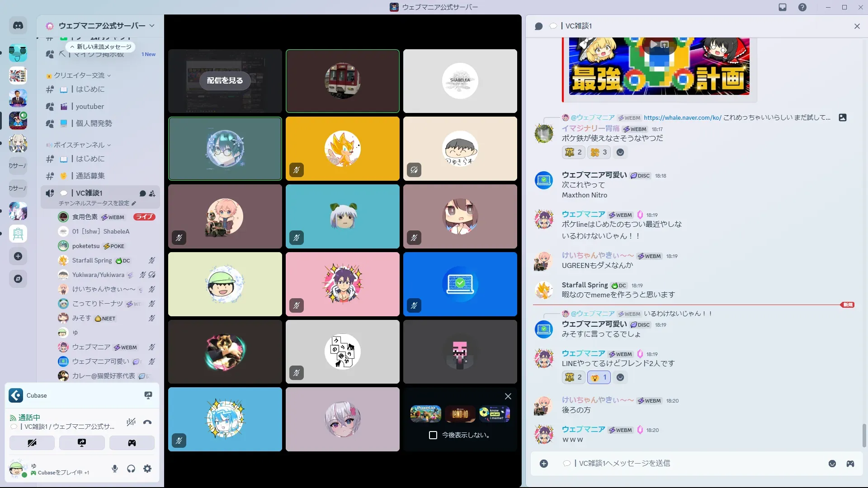Collapse the ボイスチャンネル category
The image size is (868, 488).
point(80,145)
